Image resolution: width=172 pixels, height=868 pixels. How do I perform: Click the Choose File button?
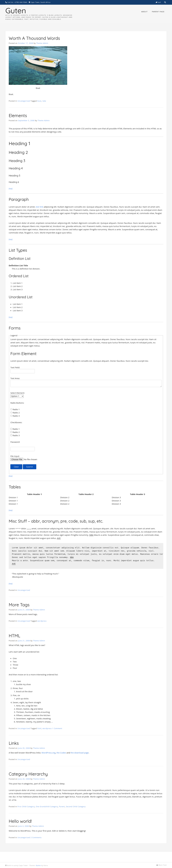click(x=17, y=459)
